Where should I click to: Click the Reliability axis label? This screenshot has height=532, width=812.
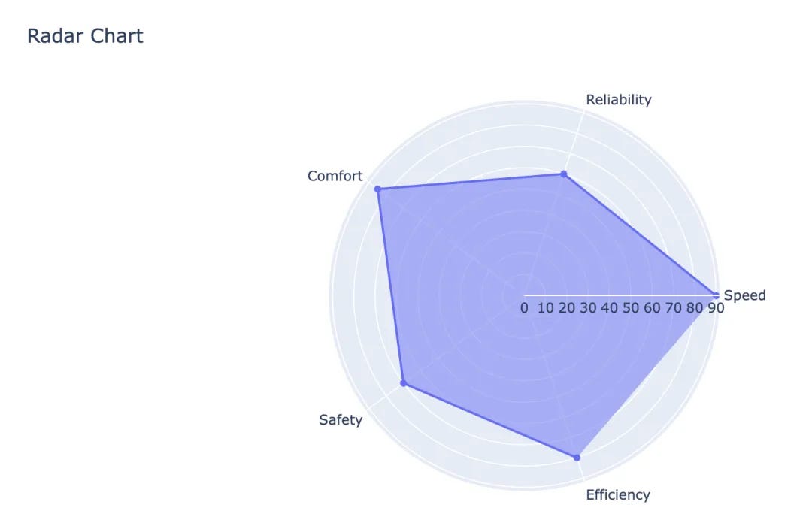pyautogui.click(x=619, y=100)
